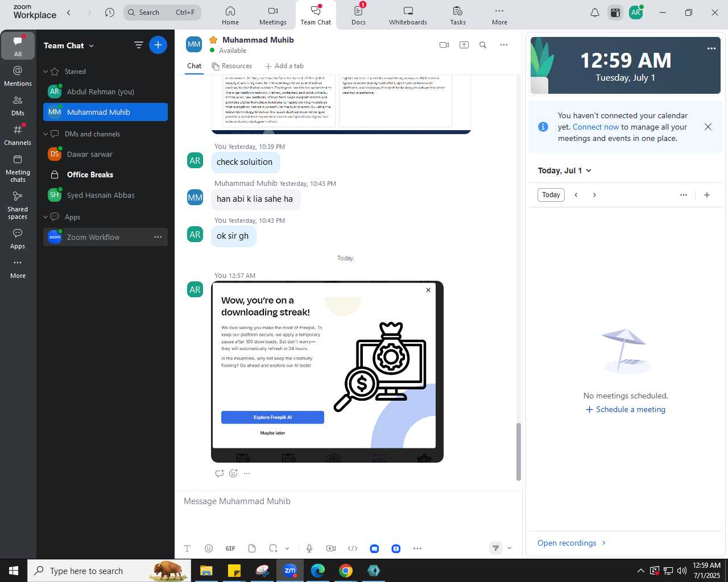Go to next day in calendar
Screen dimensions: 728x582
click(x=594, y=195)
